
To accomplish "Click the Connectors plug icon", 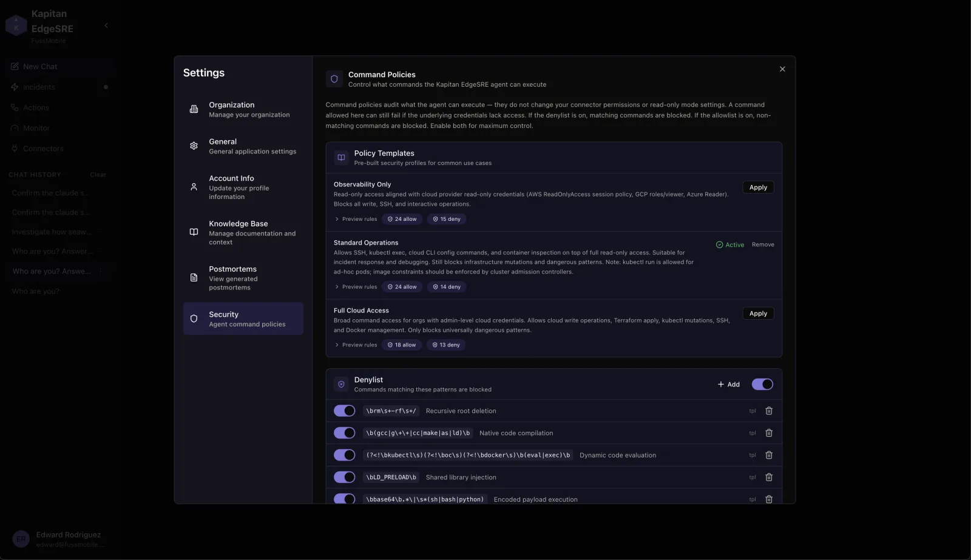I will 15,149.
